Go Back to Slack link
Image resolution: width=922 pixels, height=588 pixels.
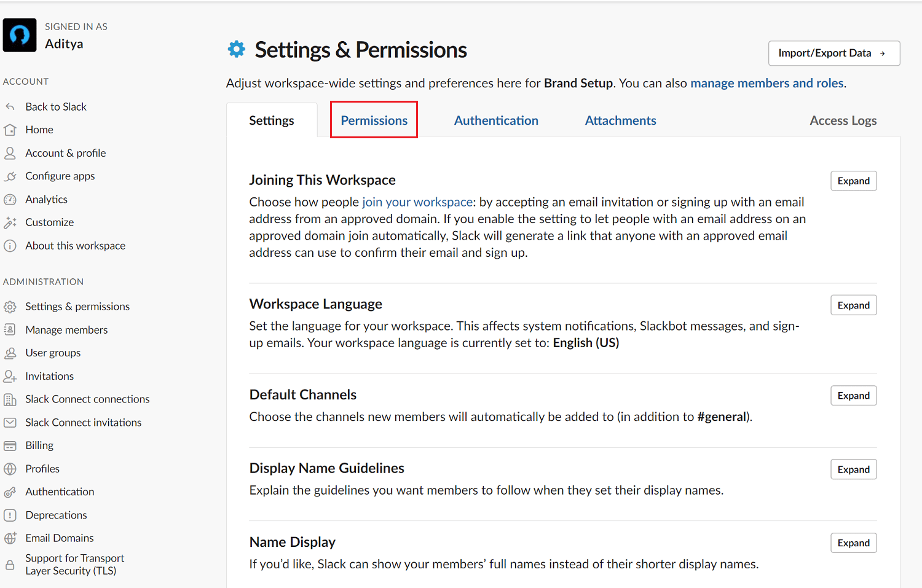pos(56,107)
